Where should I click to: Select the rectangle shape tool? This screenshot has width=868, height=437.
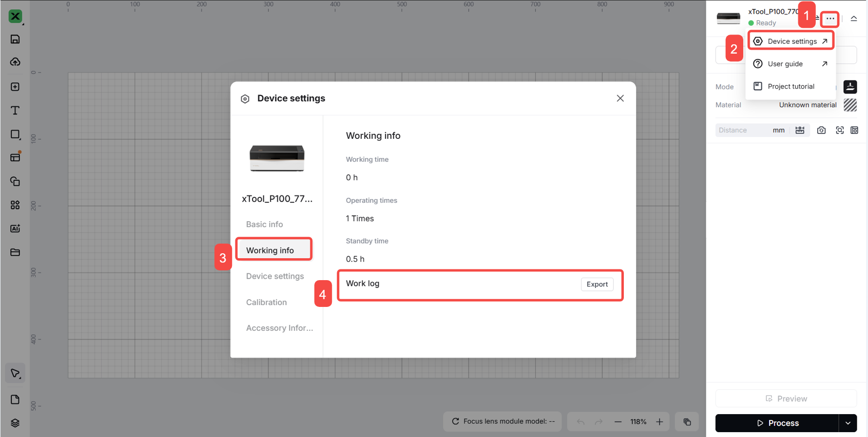15,134
